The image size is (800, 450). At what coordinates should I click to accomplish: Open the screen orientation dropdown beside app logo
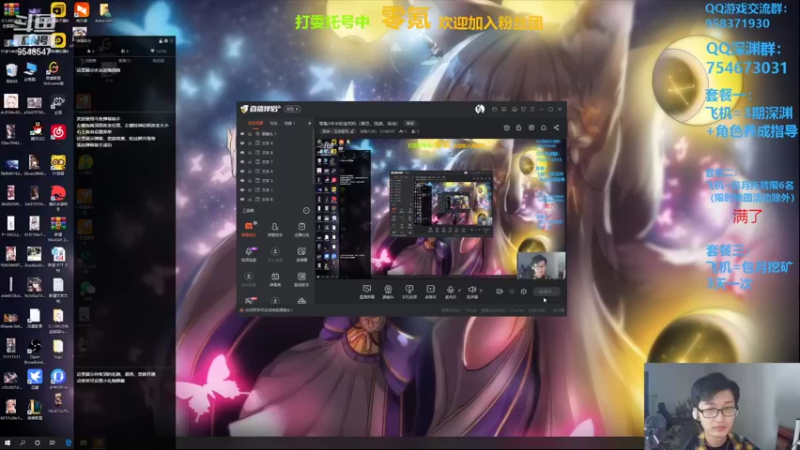[x=292, y=109]
